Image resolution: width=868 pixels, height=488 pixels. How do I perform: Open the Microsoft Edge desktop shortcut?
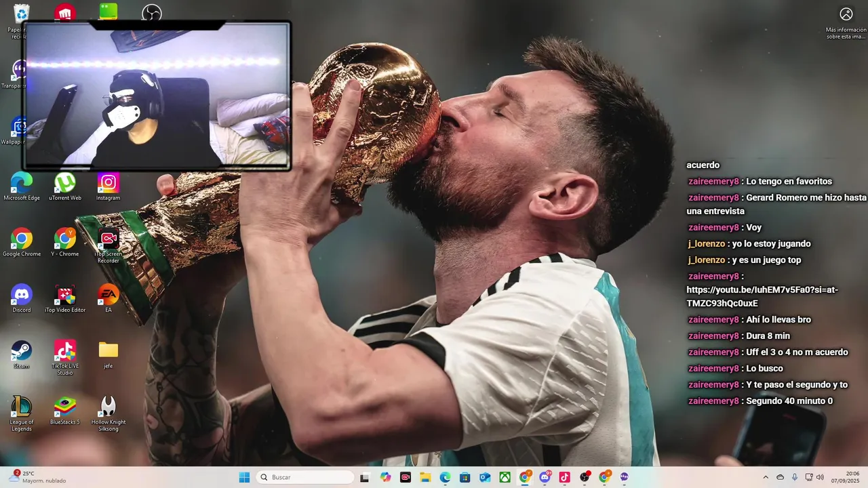22,187
